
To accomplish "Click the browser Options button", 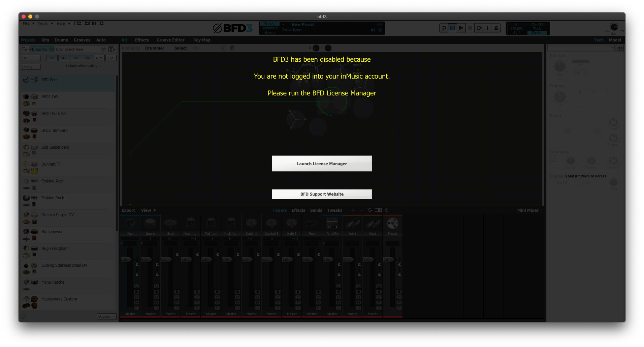I will pos(106,316).
